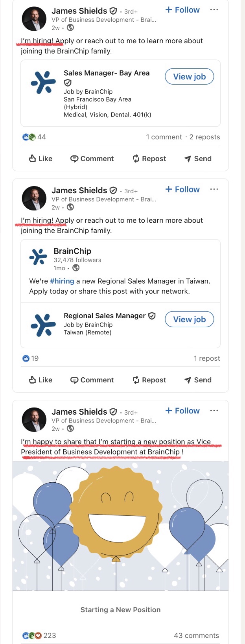
Task: Open more options on the second post
Action: pos(214,189)
